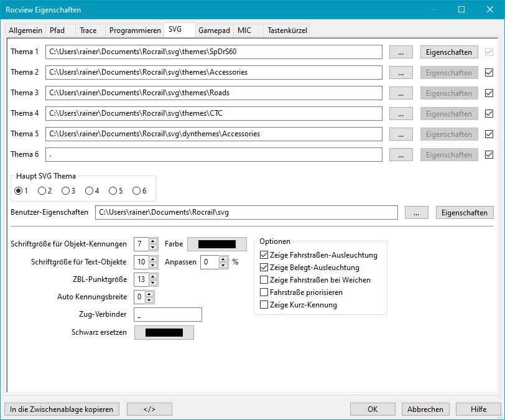Click In die Zwischenablage kopieren
Viewport: 505px width, 420px height.
pos(62,409)
